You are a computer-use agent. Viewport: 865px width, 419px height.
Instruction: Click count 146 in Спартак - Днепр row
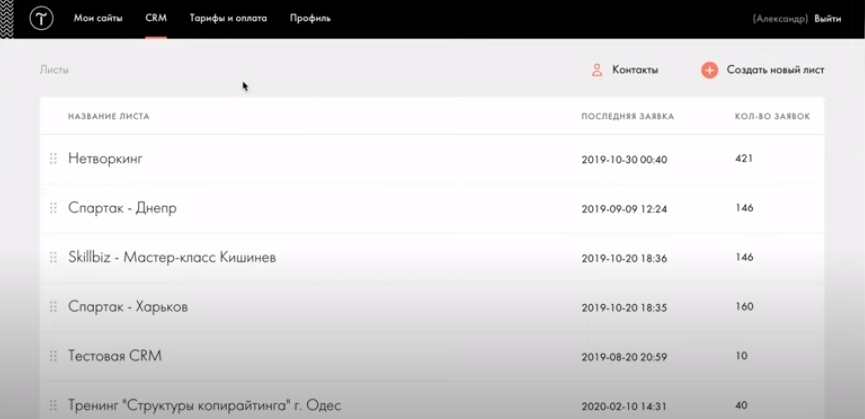744,208
